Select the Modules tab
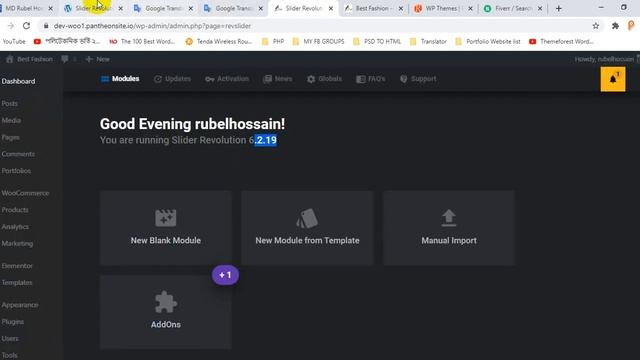This screenshot has width=640, height=360. 120,79
